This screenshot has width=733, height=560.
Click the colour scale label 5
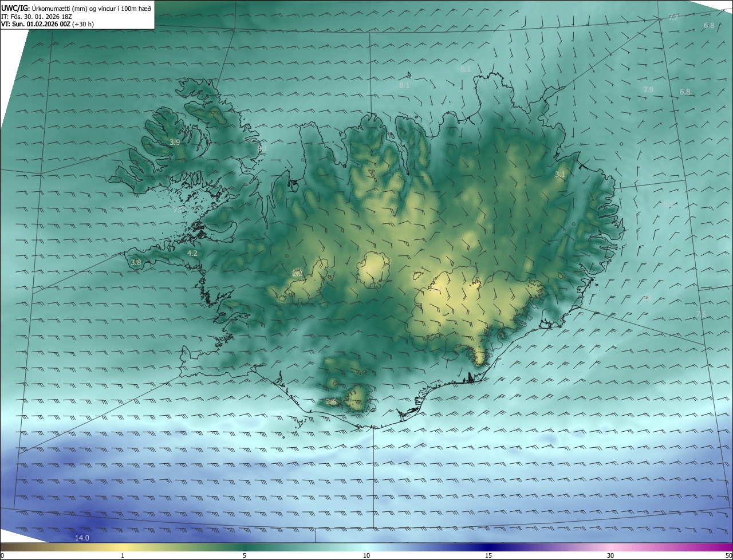[245, 556]
